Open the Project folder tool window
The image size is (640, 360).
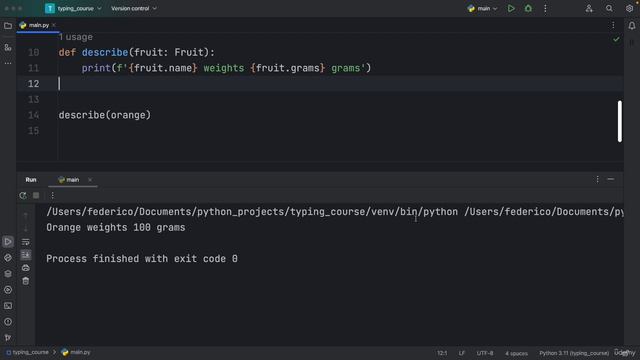click(x=8, y=26)
